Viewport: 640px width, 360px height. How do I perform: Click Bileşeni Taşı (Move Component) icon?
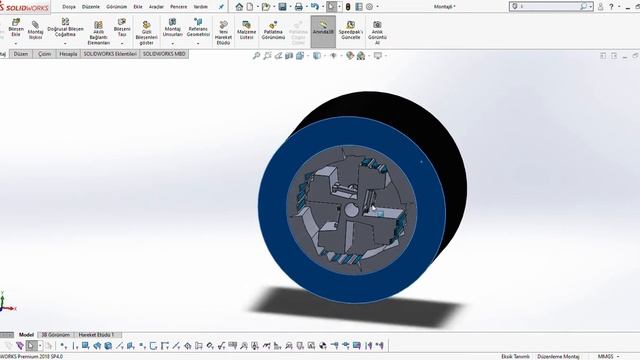[x=122, y=22]
